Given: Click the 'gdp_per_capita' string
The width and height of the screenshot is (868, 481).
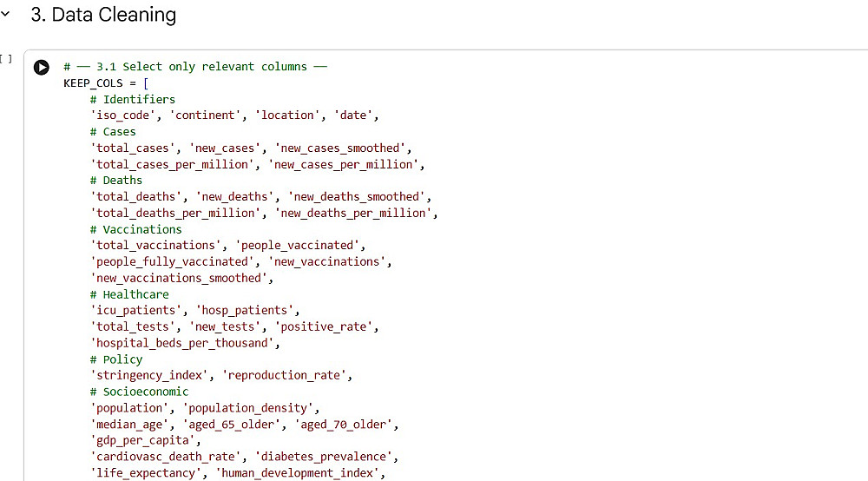Looking at the screenshot, I should 143,440.
